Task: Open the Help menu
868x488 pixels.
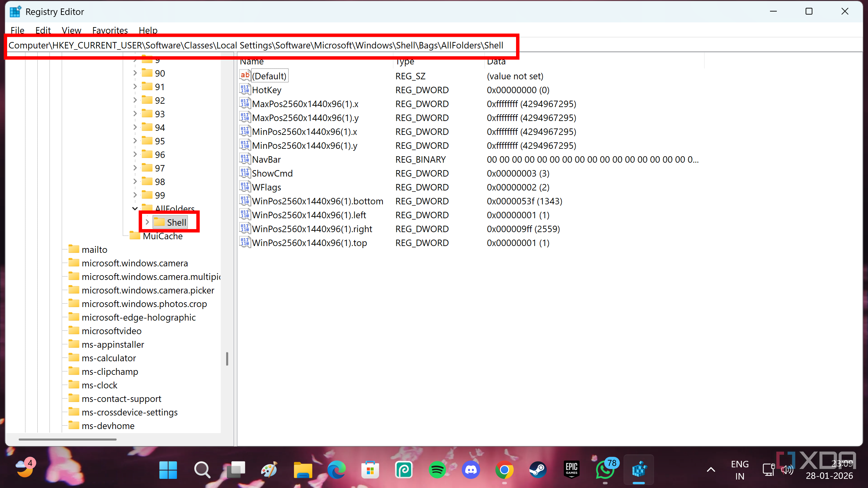Action: click(148, 30)
